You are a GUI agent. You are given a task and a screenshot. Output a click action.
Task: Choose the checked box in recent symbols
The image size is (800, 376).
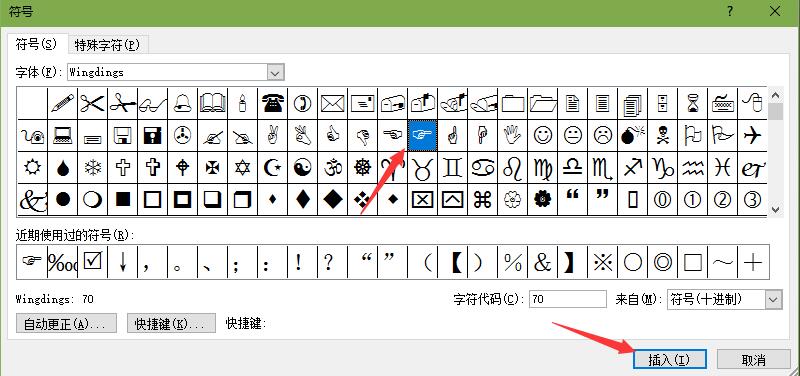[x=92, y=262]
